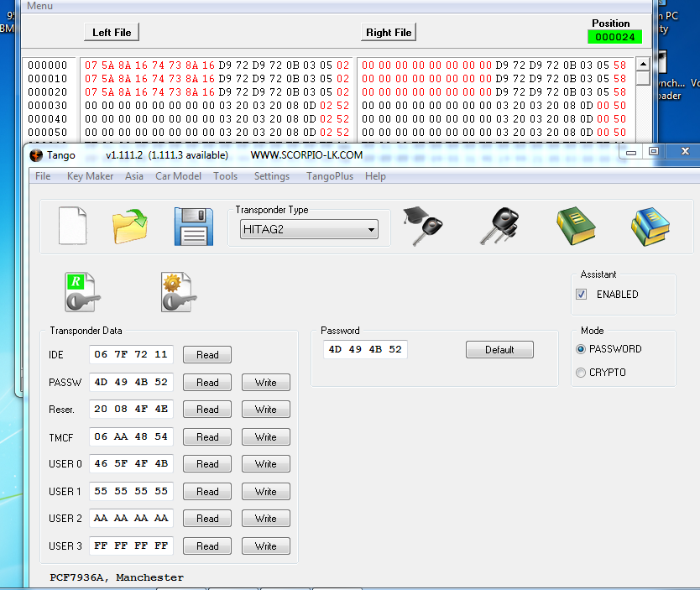The image size is (700, 590).
Task: Click the Default password button
Action: pyautogui.click(x=499, y=349)
